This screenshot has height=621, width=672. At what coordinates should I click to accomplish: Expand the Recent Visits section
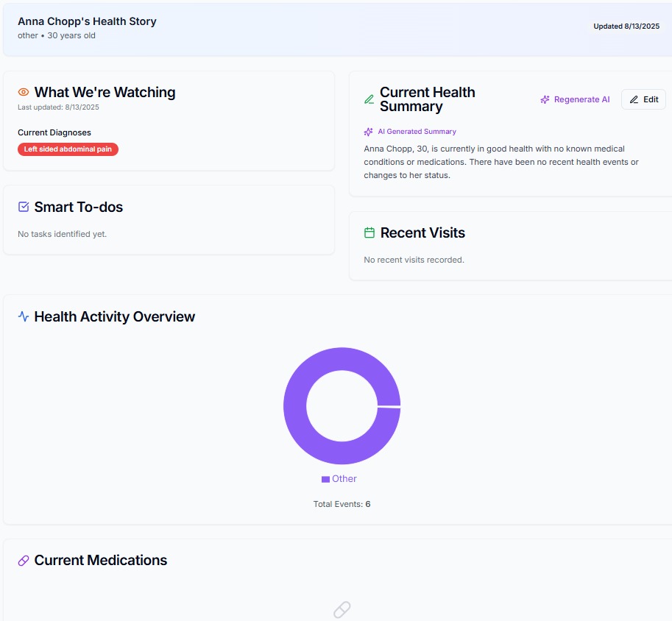pyautogui.click(x=422, y=232)
